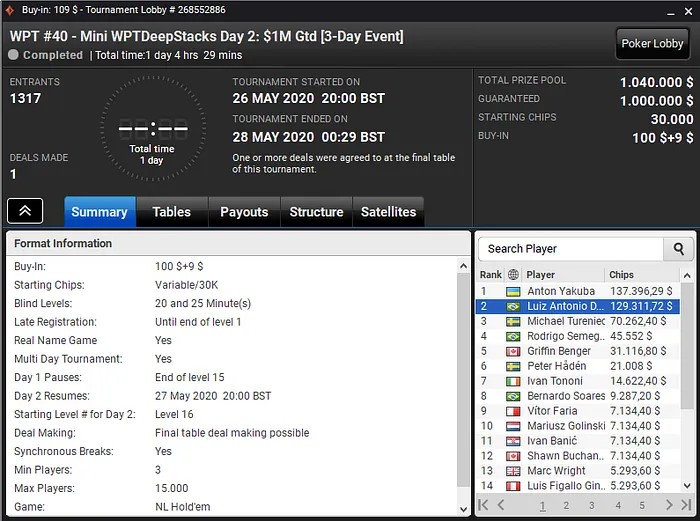This screenshot has width=700, height=521.
Task: Select player row Michael Turenieс
Action: [578, 321]
